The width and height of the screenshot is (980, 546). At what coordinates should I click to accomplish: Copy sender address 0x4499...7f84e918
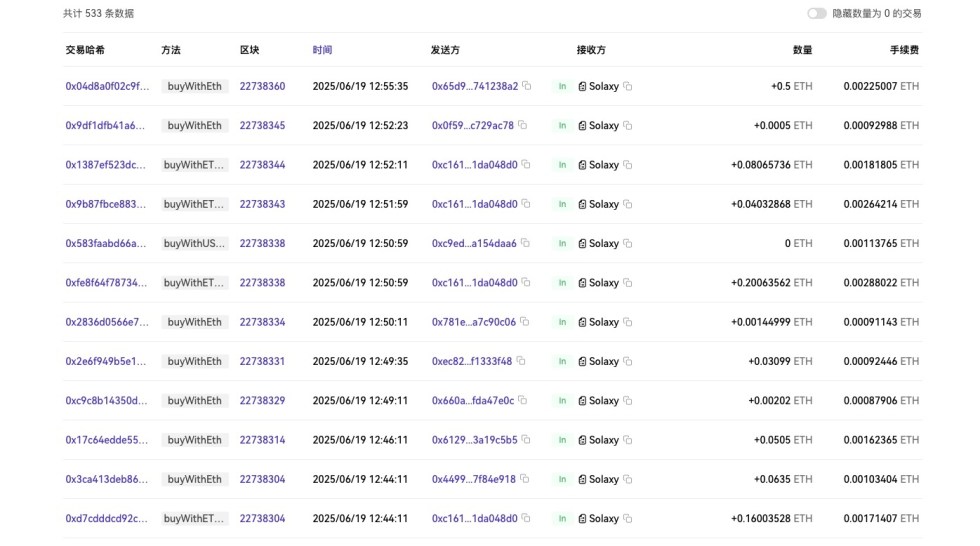click(525, 479)
